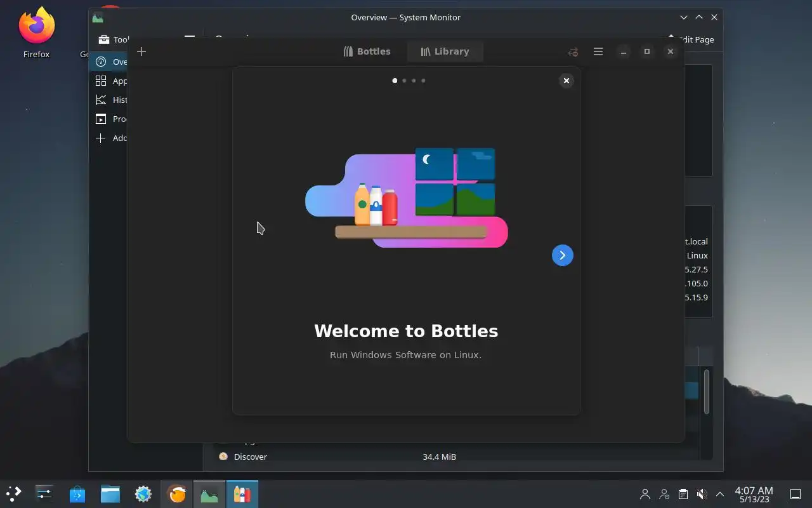Click the bottles and window illustration
The height and width of the screenshot is (508, 812).
pyautogui.click(x=407, y=197)
